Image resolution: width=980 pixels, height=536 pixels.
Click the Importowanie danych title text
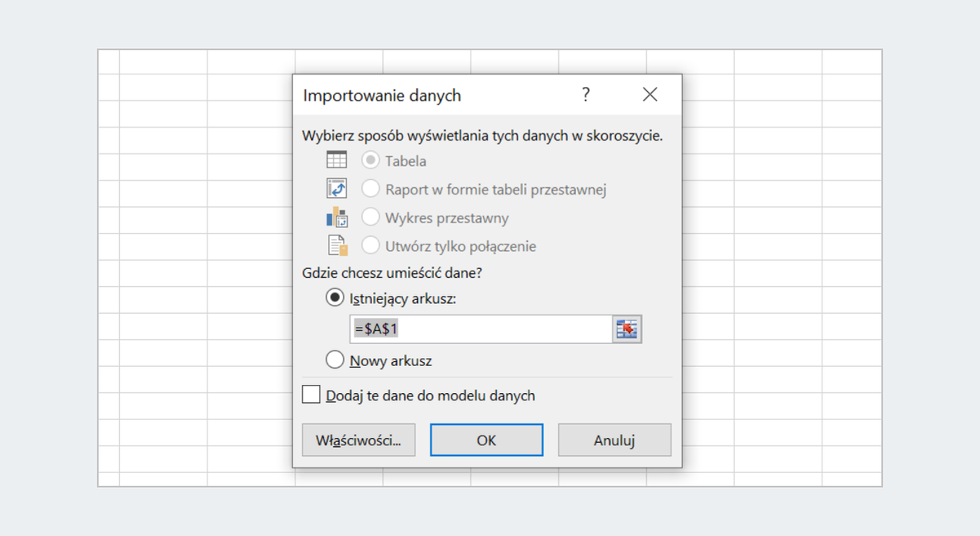382,96
